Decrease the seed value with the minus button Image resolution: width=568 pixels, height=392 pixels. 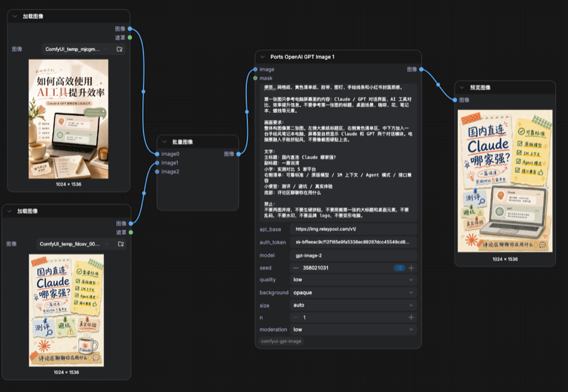click(x=296, y=268)
